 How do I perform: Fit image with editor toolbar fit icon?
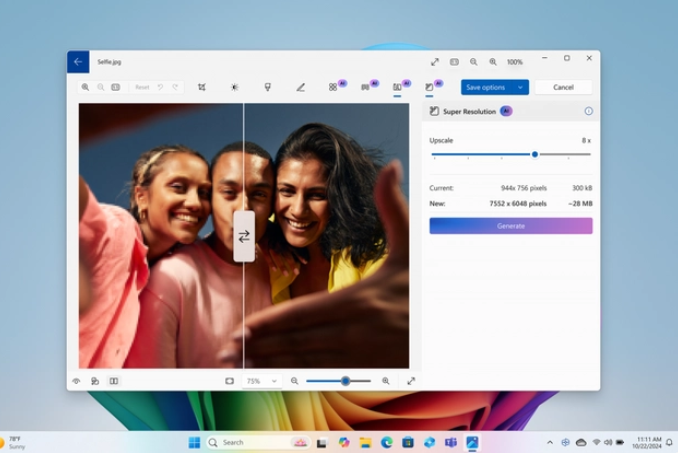pos(116,87)
